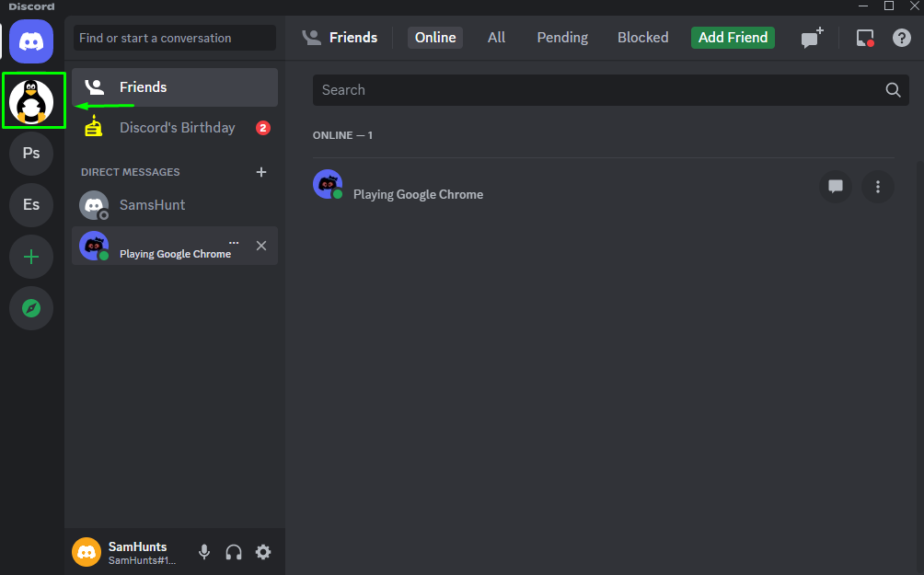924x575 pixels.
Task: Click the red 2 notification badge
Action: pos(263,128)
